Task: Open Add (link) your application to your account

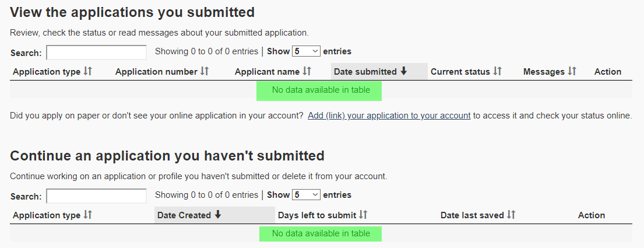Action: tap(389, 116)
